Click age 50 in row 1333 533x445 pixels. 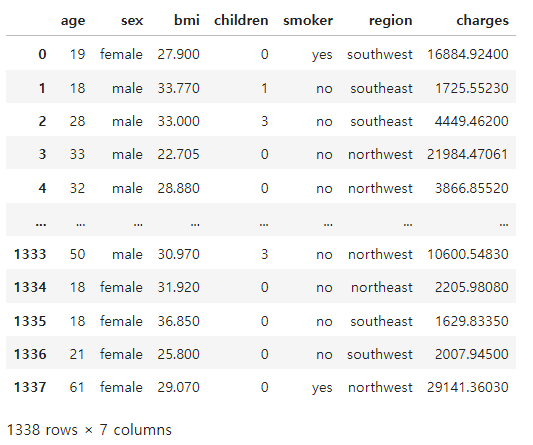(x=78, y=254)
